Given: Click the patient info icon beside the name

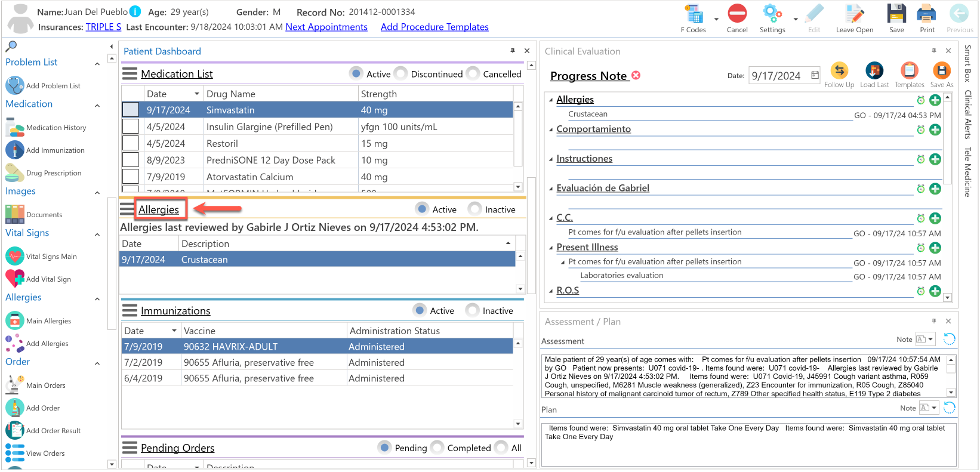Looking at the screenshot, I should 135,11.
